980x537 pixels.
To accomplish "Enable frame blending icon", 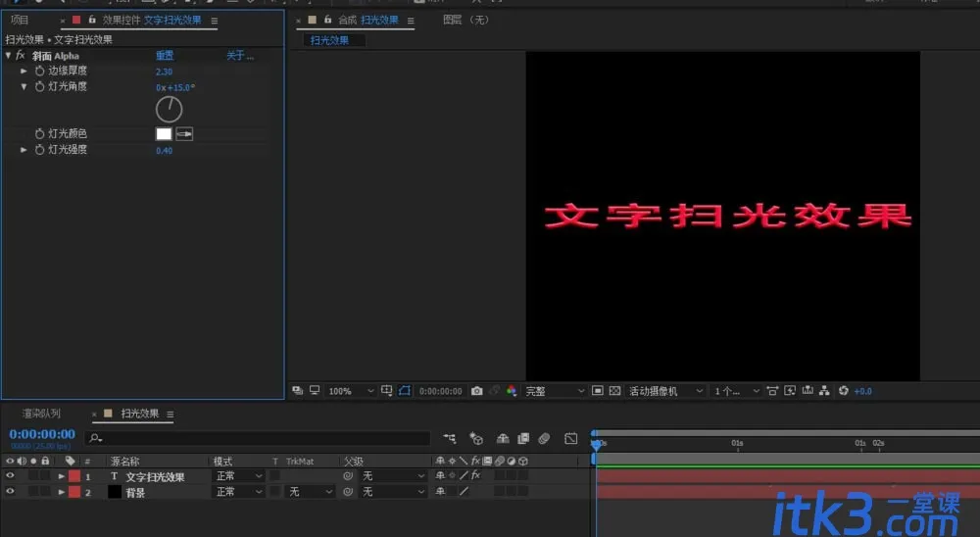I will [x=523, y=439].
